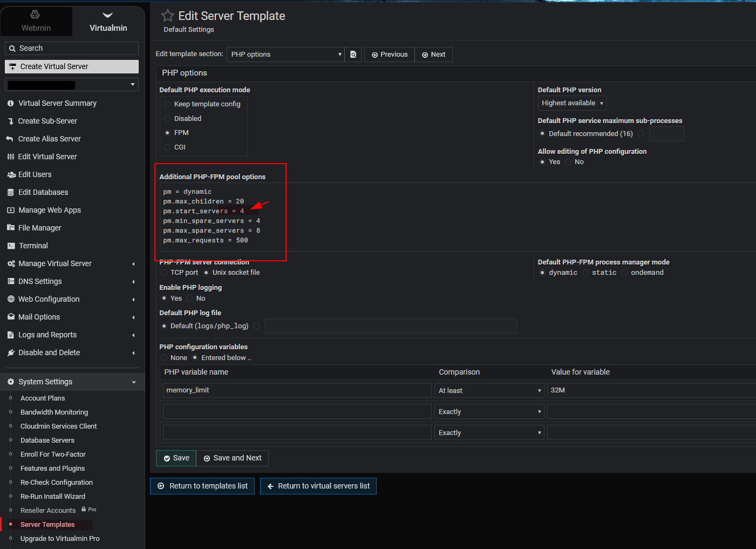
Task: Open the Edit template section dropdown
Action: tap(285, 55)
